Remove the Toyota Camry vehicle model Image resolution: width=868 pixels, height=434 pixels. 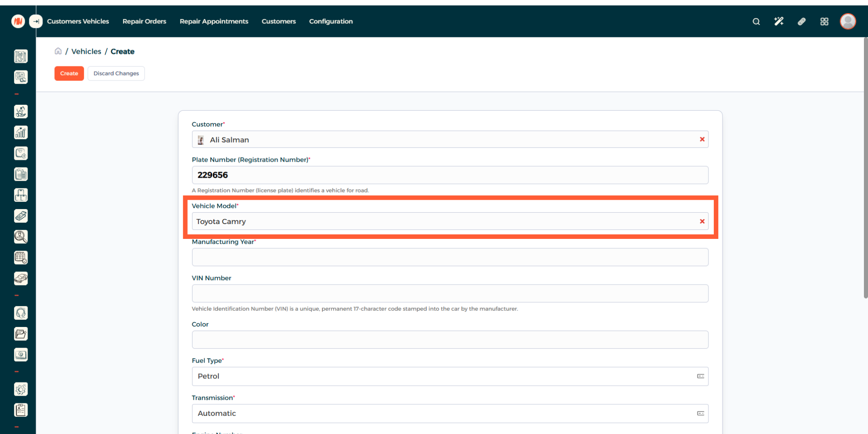pos(702,221)
